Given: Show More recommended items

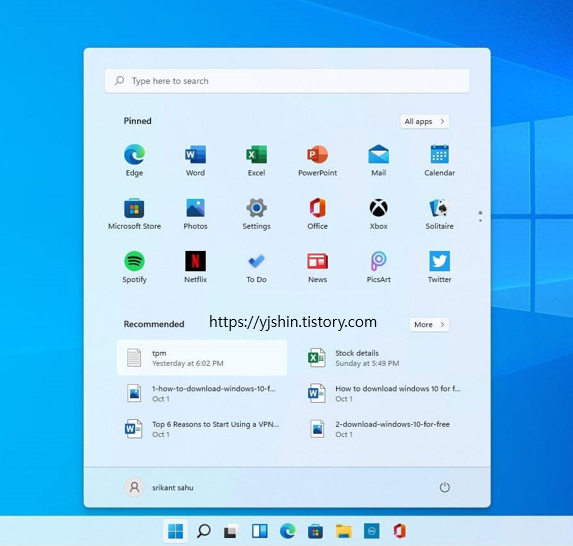Looking at the screenshot, I should 429,325.
